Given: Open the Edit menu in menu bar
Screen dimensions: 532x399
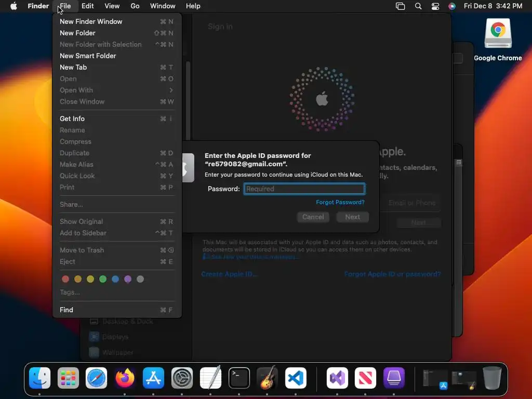Looking at the screenshot, I should 87,6.
